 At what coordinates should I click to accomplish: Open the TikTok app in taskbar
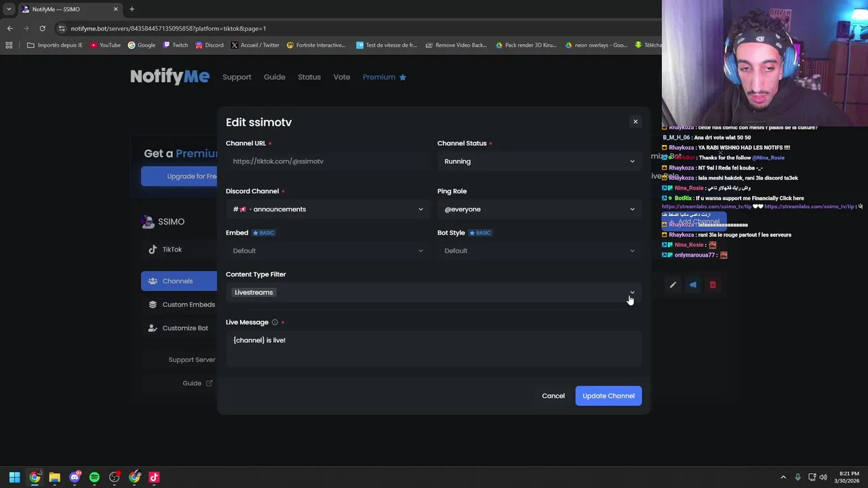point(154,477)
